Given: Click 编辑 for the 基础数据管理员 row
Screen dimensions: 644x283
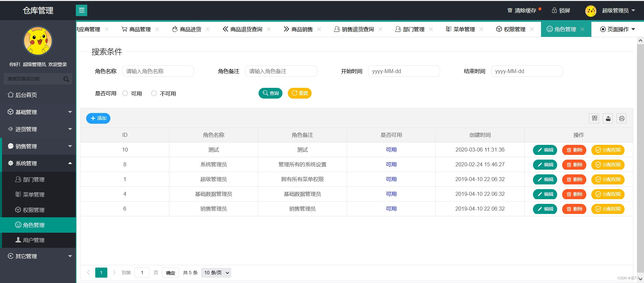Looking at the screenshot, I should tap(545, 194).
